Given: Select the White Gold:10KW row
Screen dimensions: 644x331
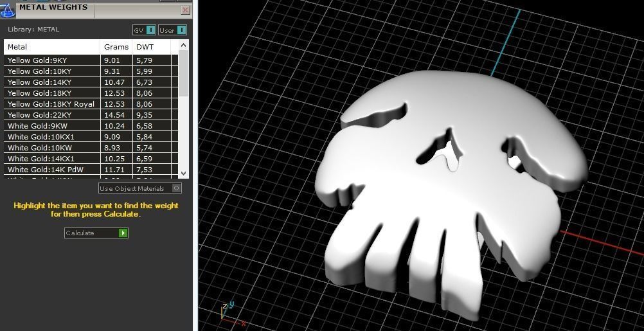Looking at the screenshot, I should (91, 148).
